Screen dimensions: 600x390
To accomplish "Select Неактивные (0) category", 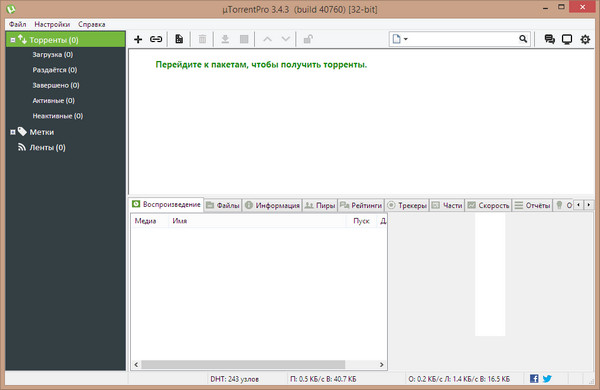I will coord(58,116).
